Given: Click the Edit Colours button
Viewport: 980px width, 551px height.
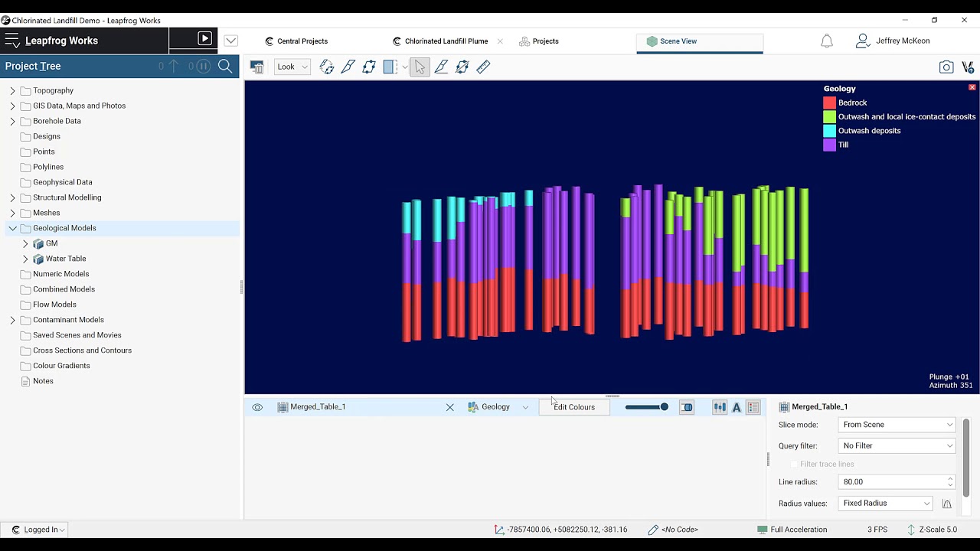Looking at the screenshot, I should (x=574, y=407).
